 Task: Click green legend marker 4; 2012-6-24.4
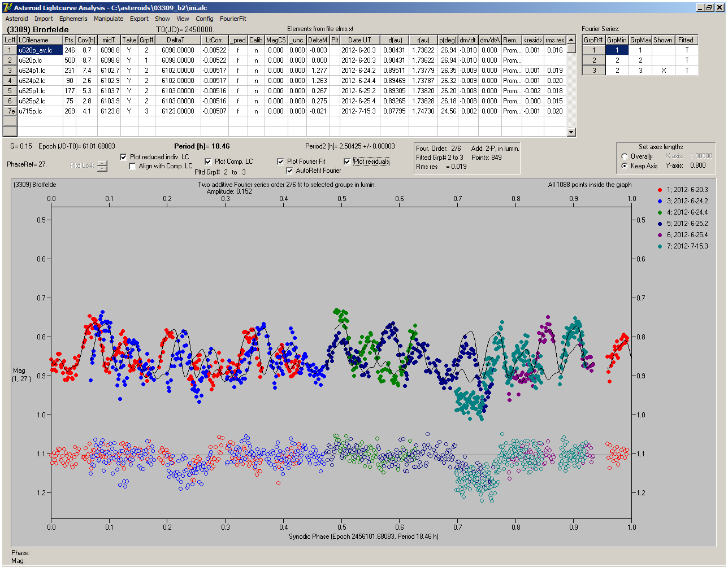(661, 212)
